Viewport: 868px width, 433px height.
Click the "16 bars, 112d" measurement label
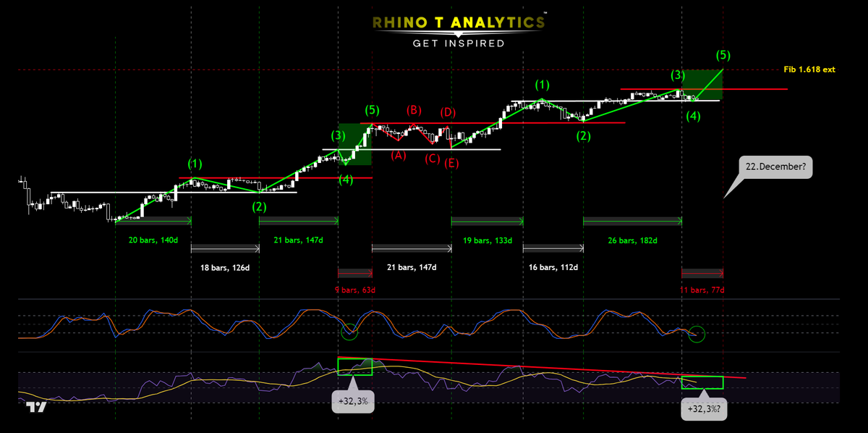(x=553, y=267)
